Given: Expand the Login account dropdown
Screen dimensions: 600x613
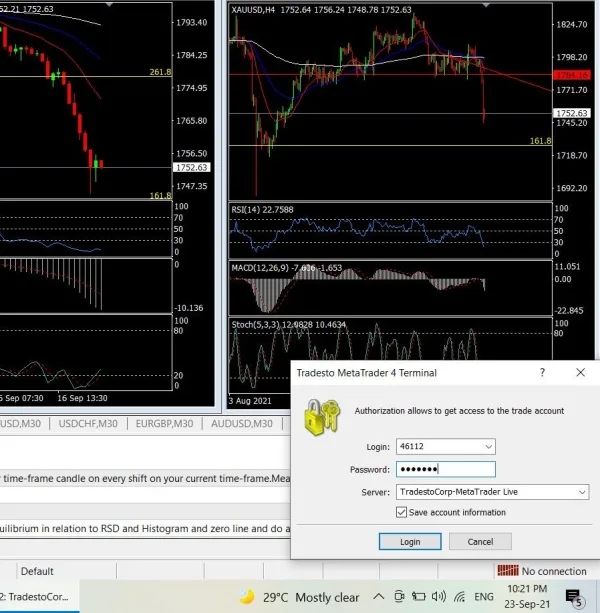Looking at the screenshot, I should tap(487, 446).
